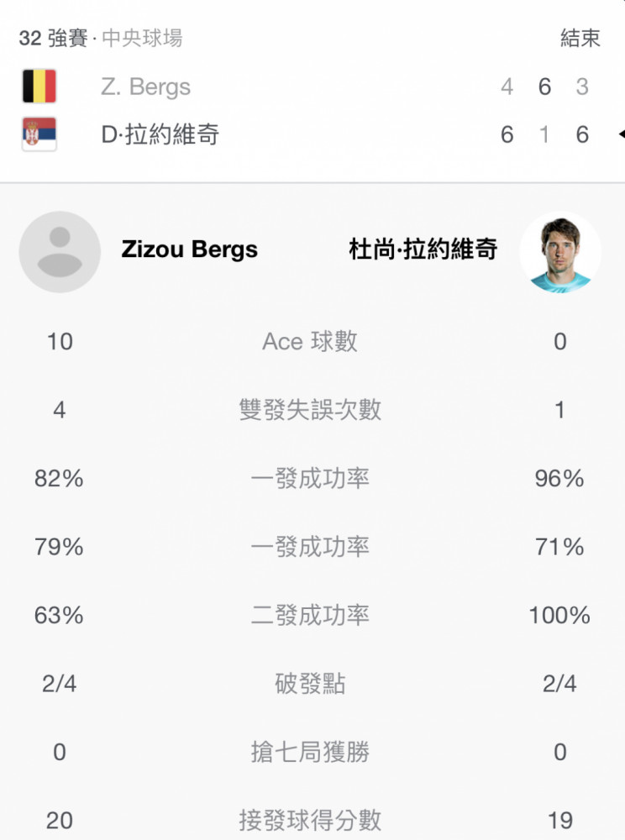Viewport: 625px width, 840px height.
Task: Open 杜尚·拉約維奇 player name
Action: pos(423,249)
